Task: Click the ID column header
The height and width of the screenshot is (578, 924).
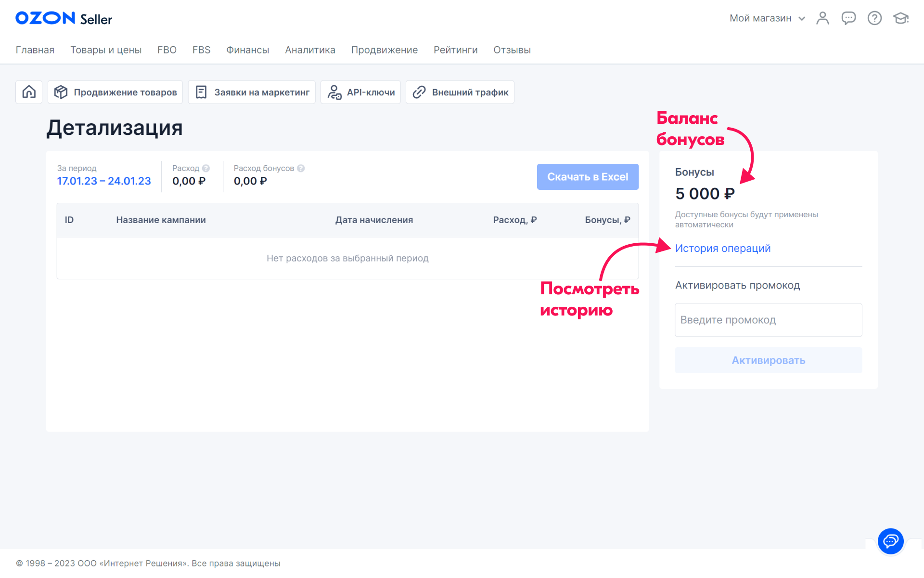Action: click(x=69, y=220)
